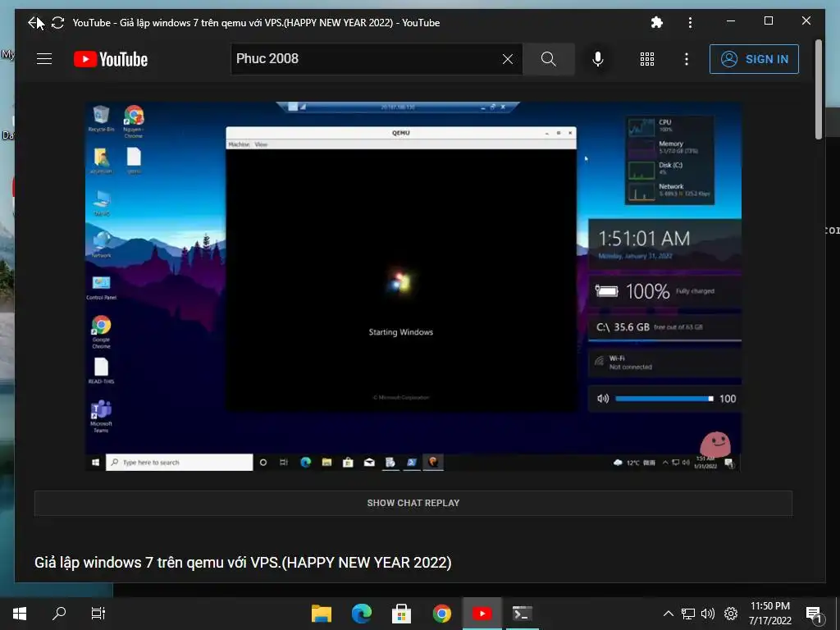
Task: Switch to terminal app on taskbar
Action: (x=522, y=614)
